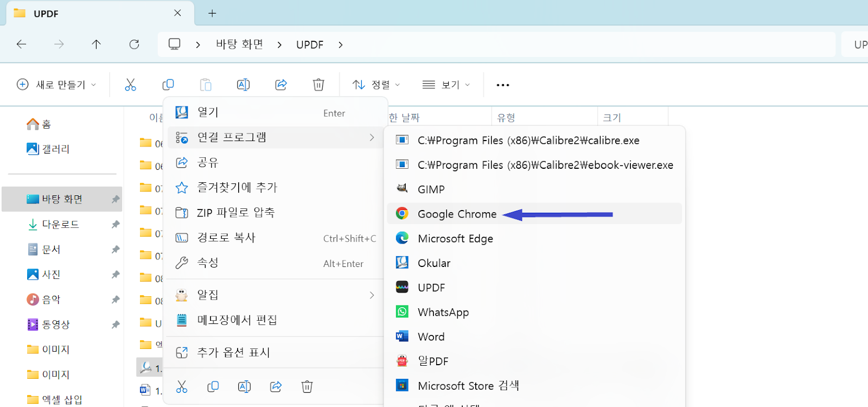Click the Rename icon in the Explorer toolbar
This screenshot has height=407, width=868.
(x=244, y=85)
